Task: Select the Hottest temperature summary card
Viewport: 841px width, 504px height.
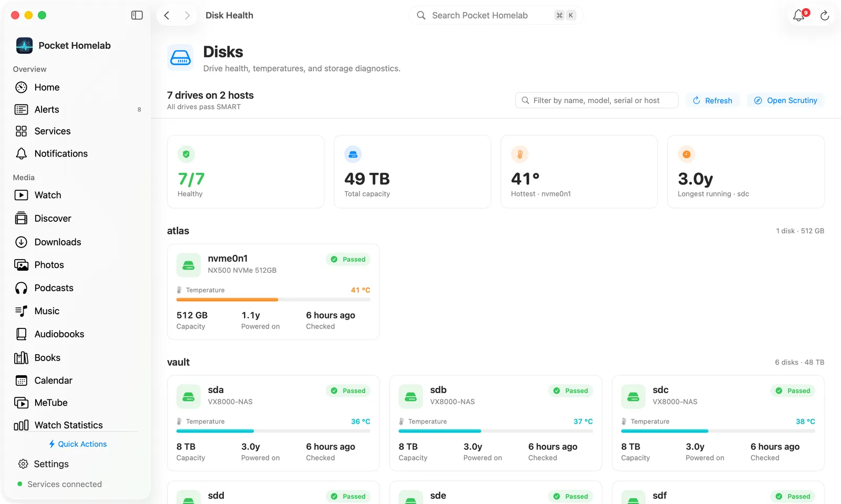Action: pyautogui.click(x=579, y=172)
